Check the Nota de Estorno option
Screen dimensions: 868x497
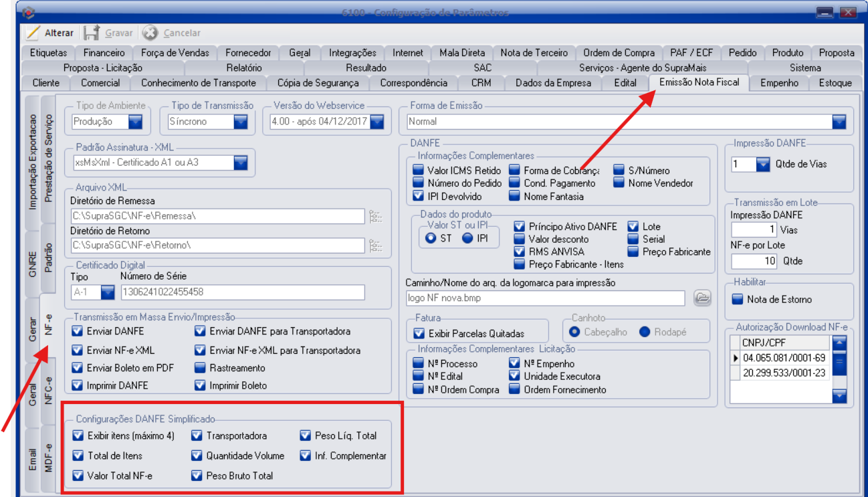point(738,300)
